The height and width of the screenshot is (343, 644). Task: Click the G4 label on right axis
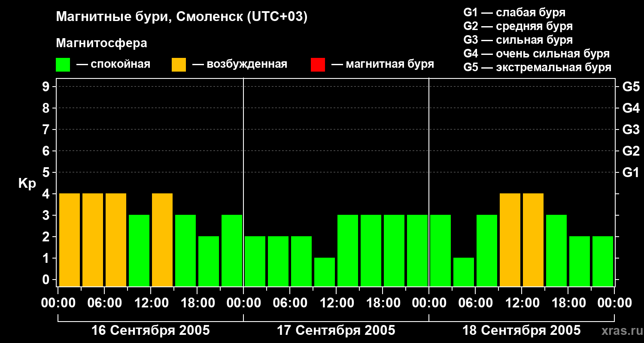(631, 108)
